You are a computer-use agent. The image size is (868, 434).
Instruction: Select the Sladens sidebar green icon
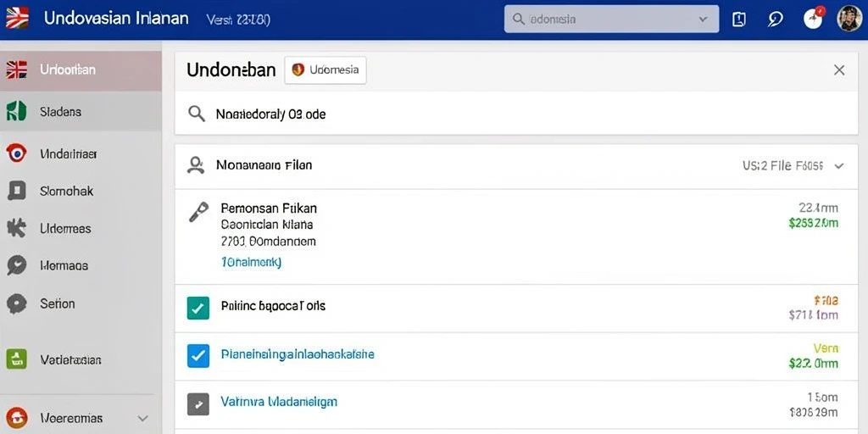tap(17, 111)
